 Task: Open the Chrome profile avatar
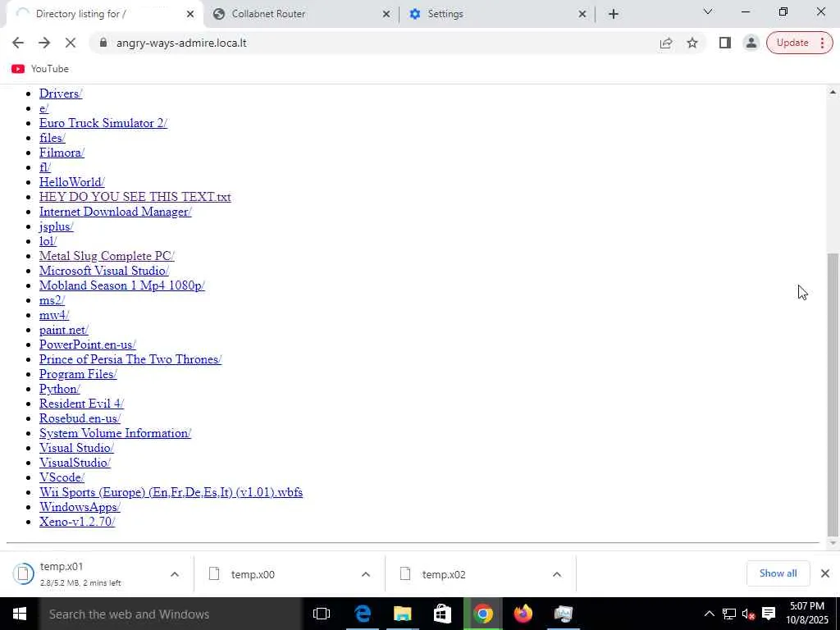point(751,43)
